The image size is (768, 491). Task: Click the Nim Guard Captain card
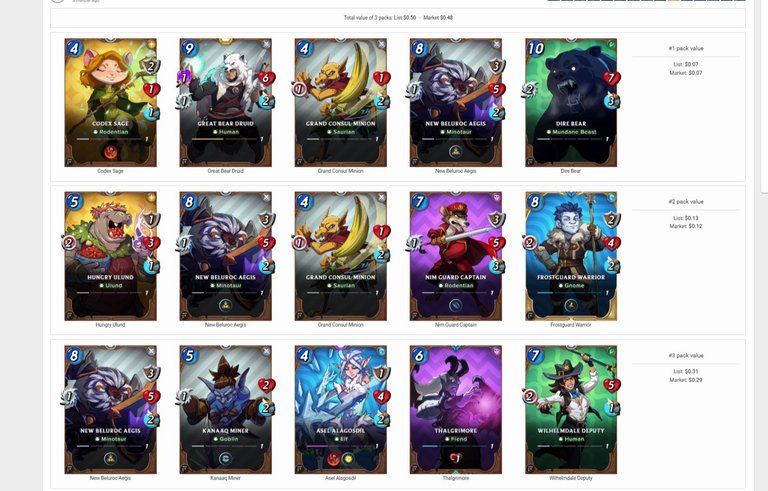click(456, 256)
